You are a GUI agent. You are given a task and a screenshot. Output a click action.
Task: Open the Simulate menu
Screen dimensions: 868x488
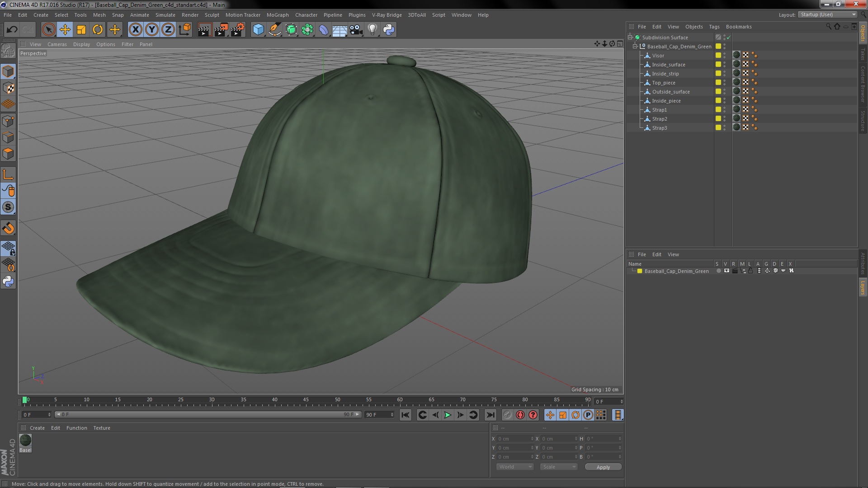click(x=165, y=15)
